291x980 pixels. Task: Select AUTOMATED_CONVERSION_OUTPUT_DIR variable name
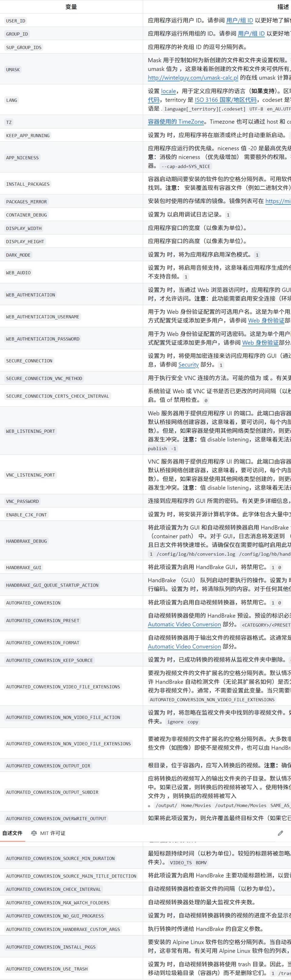point(48,766)
